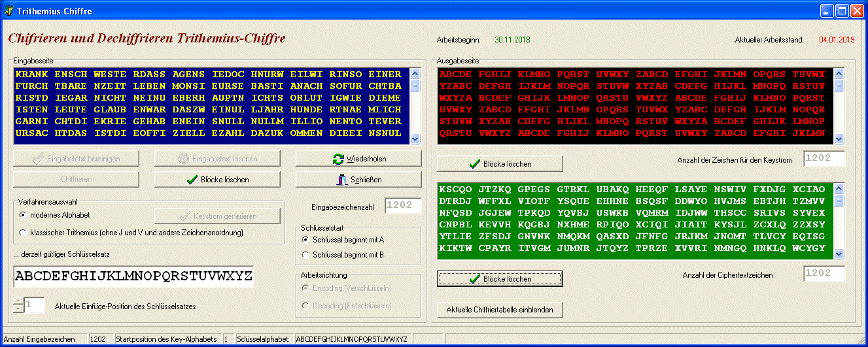Screen dimensions: 868x347
Task: Click scroll-down arrow of black keystream box
Action: tap(839, 139)
